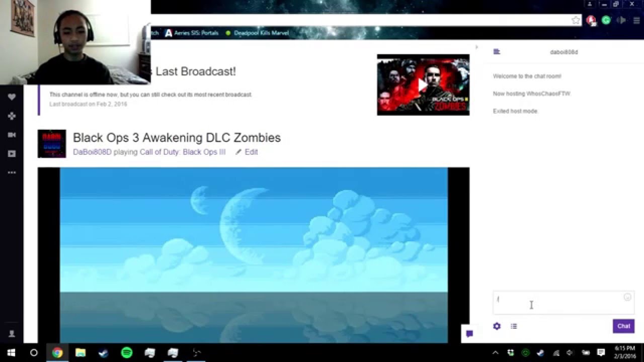Click the gray arrow extension icon

(621, 20)
